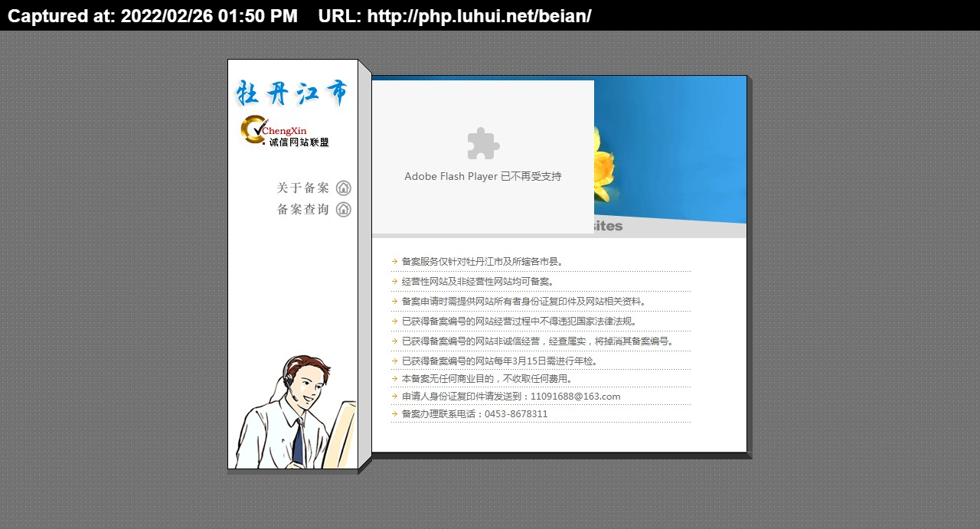Open the 备案查询 menu link
The image size is (980, 529).
coord(303,209)
